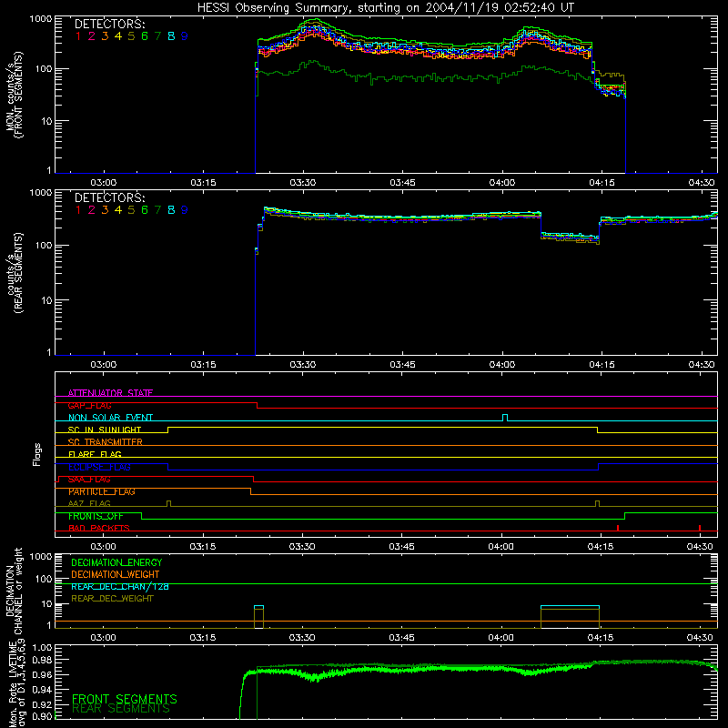
Task: Select detector 7 in front segments legend
Action: pyautogui.click(x=157, y=36)
